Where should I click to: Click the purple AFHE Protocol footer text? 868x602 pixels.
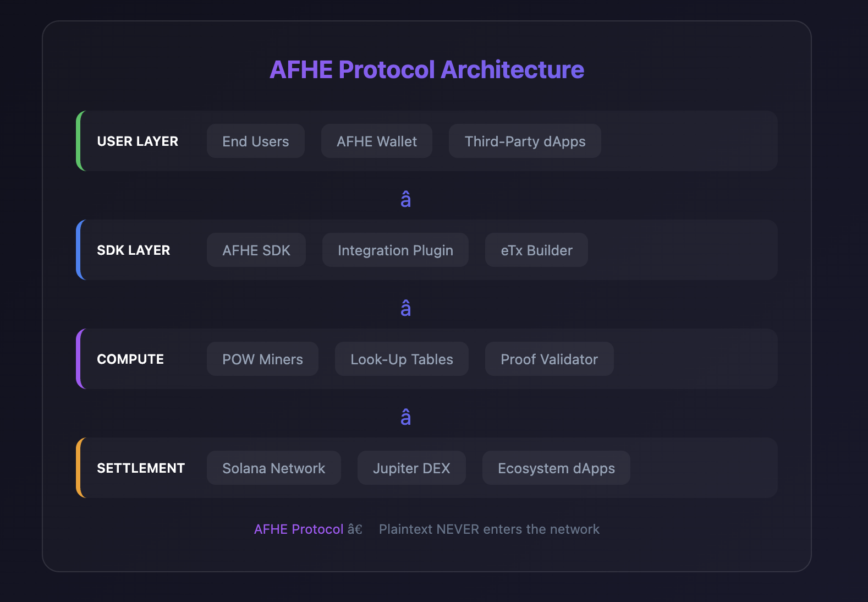[299, 529]
